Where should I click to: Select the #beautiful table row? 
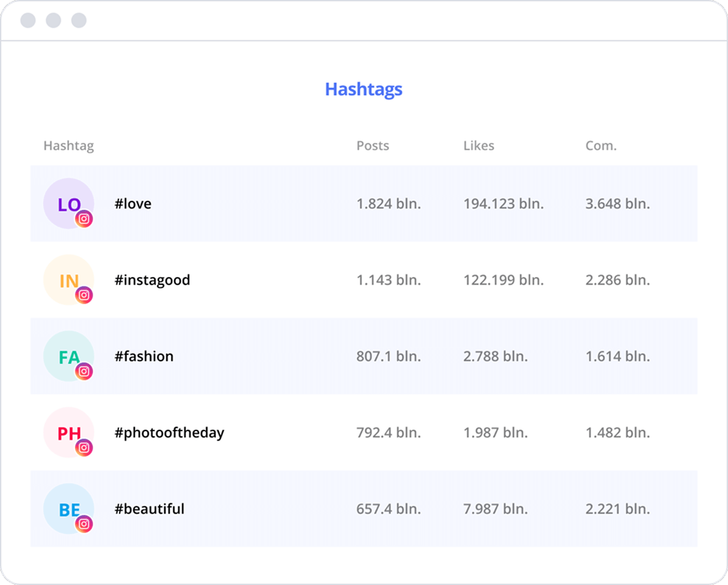363,509
